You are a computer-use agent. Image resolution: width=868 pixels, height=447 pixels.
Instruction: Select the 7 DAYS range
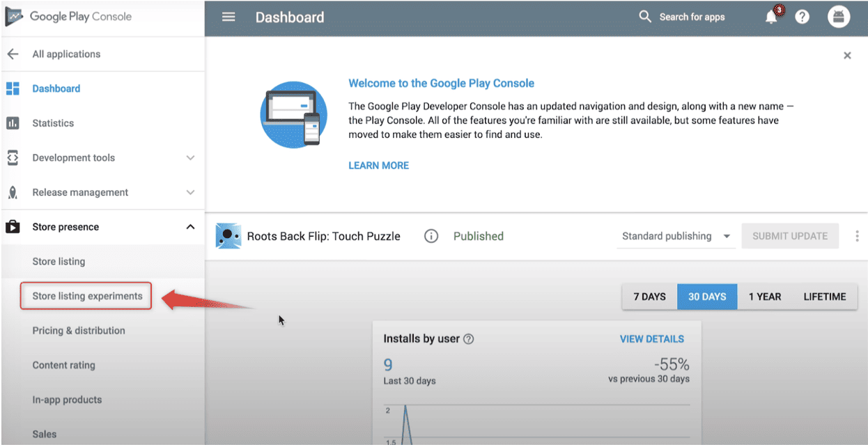pyautogui.click(x=649, y=297)
